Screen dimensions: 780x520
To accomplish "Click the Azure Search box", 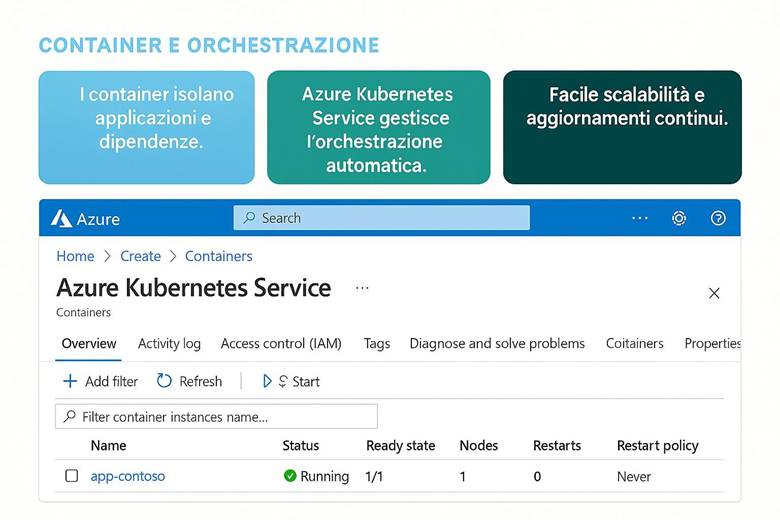I will click(382, 218).
